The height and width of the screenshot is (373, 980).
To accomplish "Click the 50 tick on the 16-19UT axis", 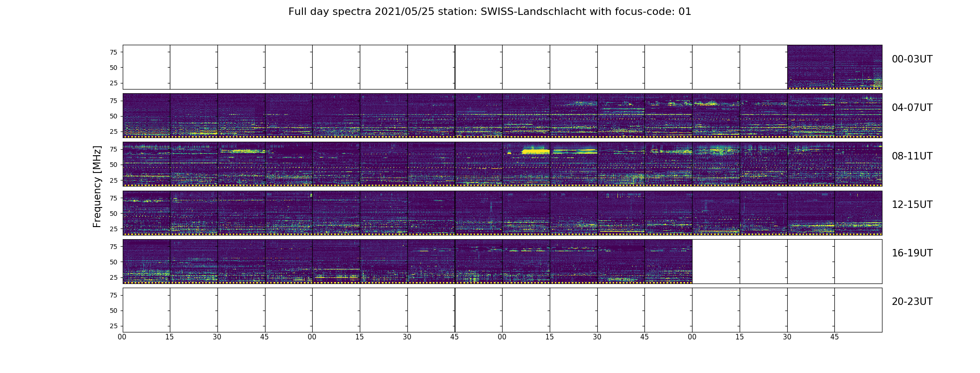I will click(x=113, y=262).
